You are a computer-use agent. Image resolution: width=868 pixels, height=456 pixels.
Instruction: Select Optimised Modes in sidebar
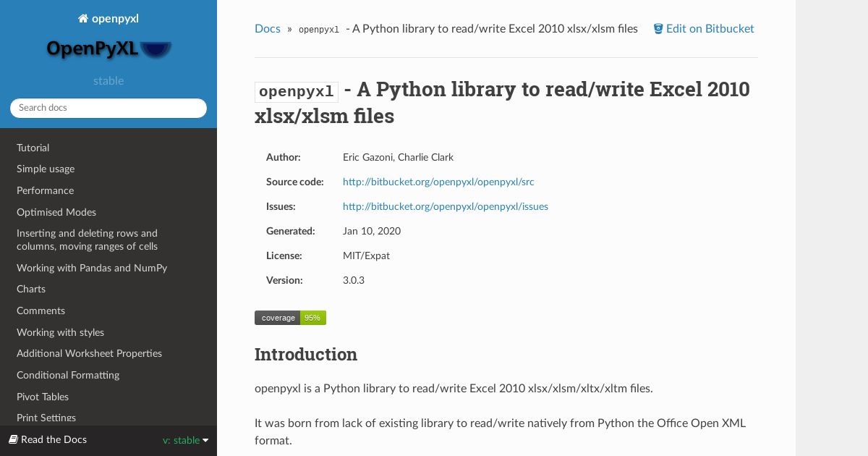coord(56,212)
